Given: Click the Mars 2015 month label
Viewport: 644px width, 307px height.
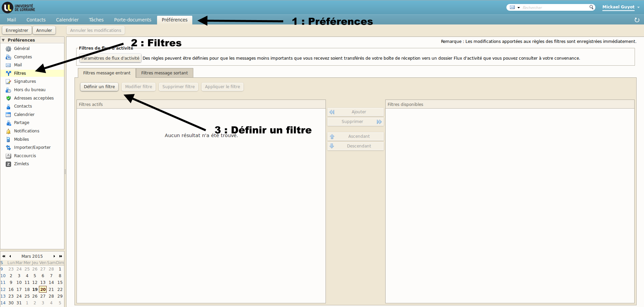Looking at the screenshot, I should [x=32, y=256].
